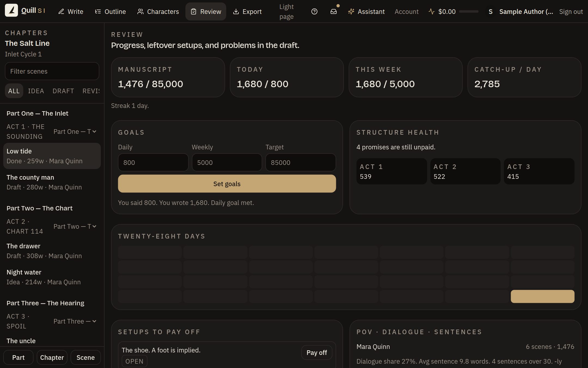588x368 pixels.
Task: Open the 'Low tide' scene
Action: click(52, 156)
